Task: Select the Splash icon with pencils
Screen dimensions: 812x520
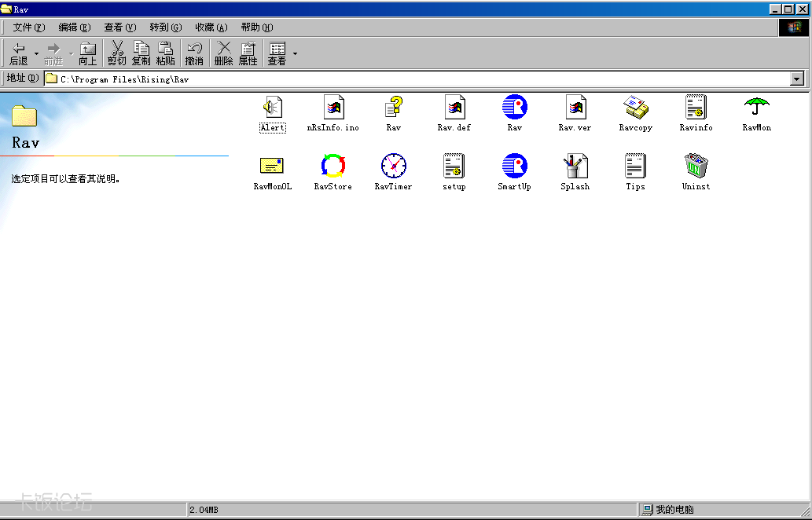Action: click(575, 166)
